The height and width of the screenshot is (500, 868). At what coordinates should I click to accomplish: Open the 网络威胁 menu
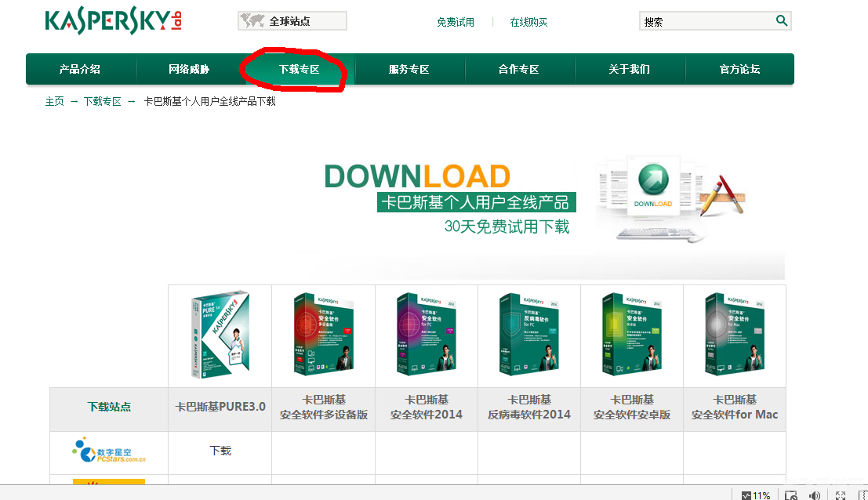click(190, 69)
